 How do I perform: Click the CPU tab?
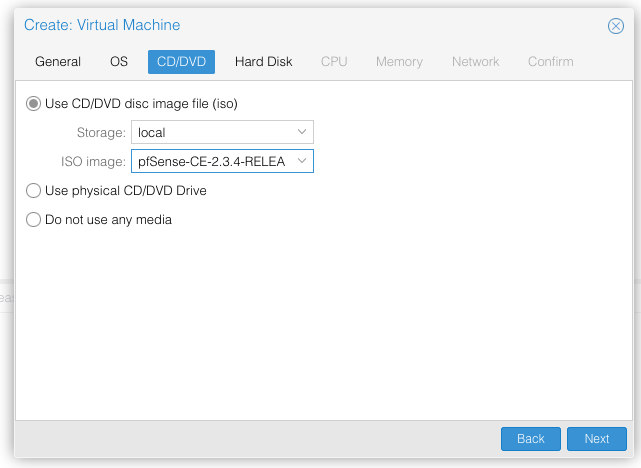pyautogui.click(x=334, y=62)
